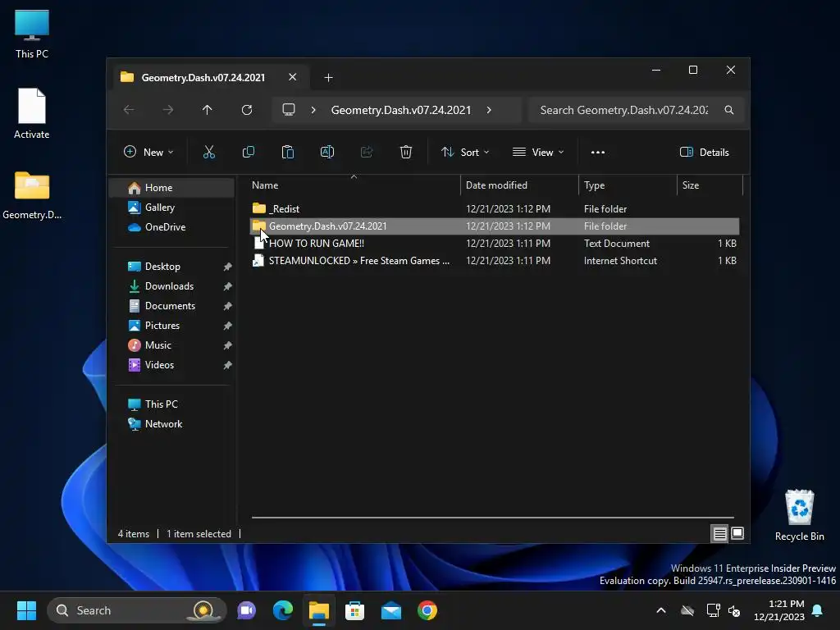The width and height of the screenshot is (840, 630).
Task: Click the search magnifier icon in Explorer
Action: [728, 110]
